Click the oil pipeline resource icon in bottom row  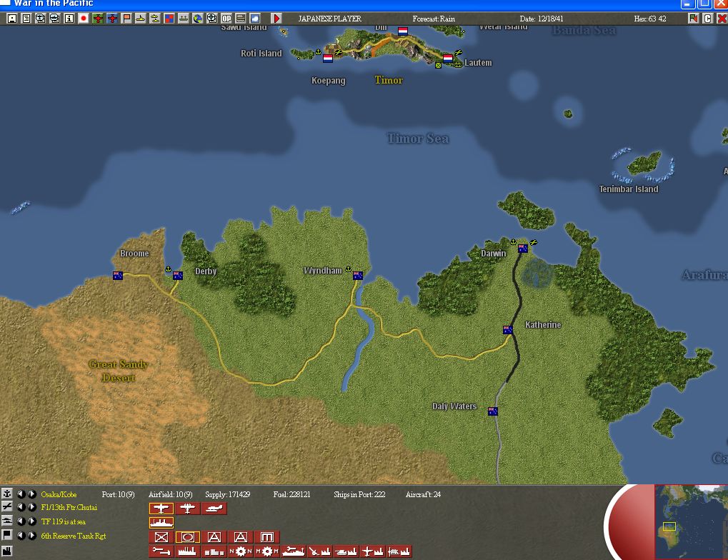[161, 551]
